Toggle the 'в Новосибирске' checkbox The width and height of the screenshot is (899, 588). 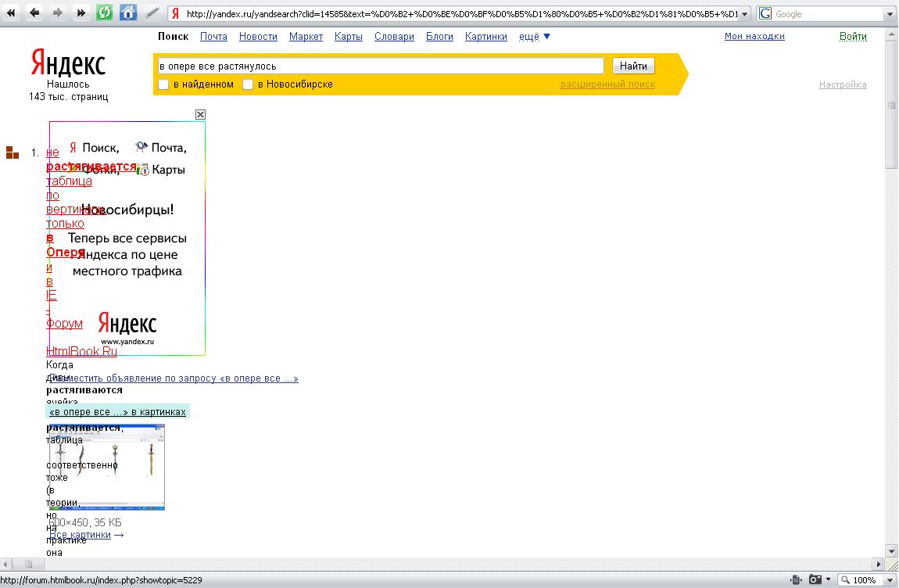248,84
